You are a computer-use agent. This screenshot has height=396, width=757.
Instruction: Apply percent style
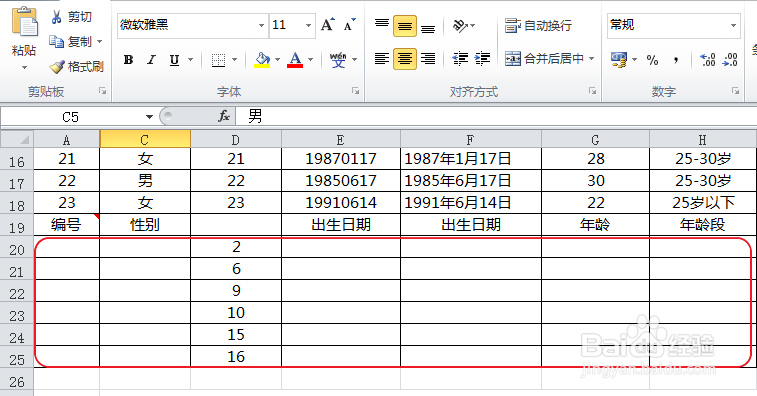[x=652, y=59]
